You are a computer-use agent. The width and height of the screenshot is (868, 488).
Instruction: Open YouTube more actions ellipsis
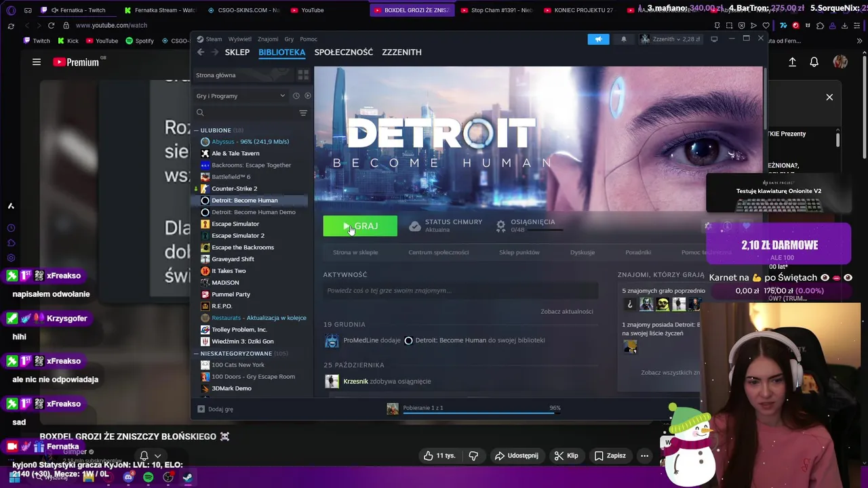644,455
